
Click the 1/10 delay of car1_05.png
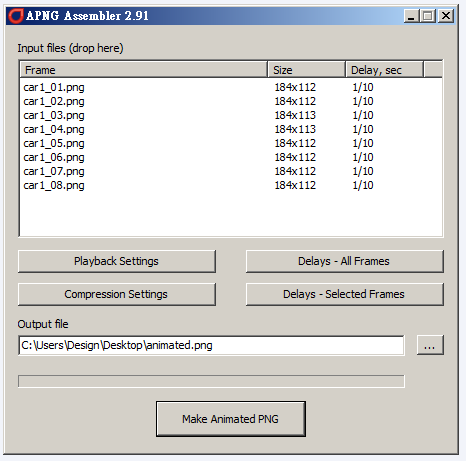[x=363, y=143]
